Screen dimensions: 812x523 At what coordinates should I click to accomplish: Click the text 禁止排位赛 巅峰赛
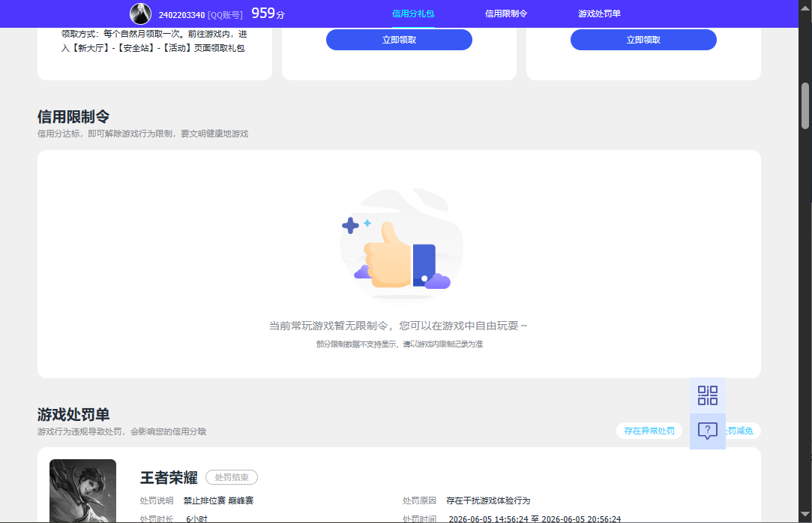coord(218,500)
